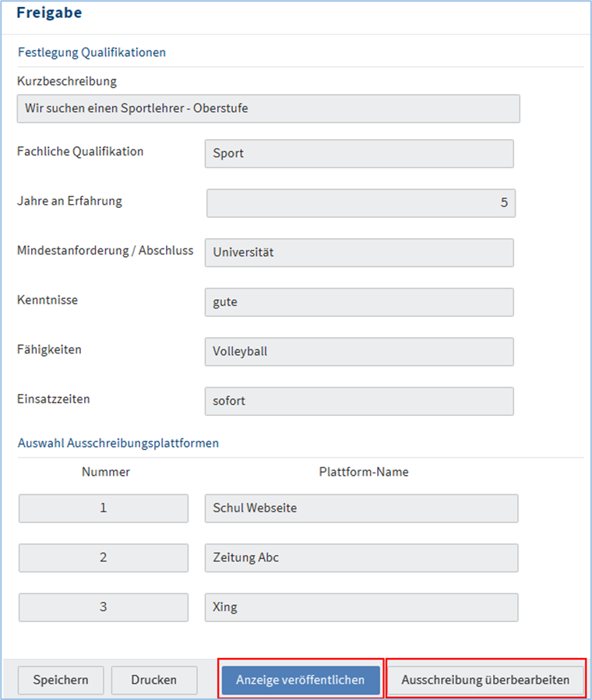Image resolution: width=592 pixels, height=700 pixels.
Task: Click the Auswahl Ausschreibungsplattformen section heading
Action: [118, 443]
